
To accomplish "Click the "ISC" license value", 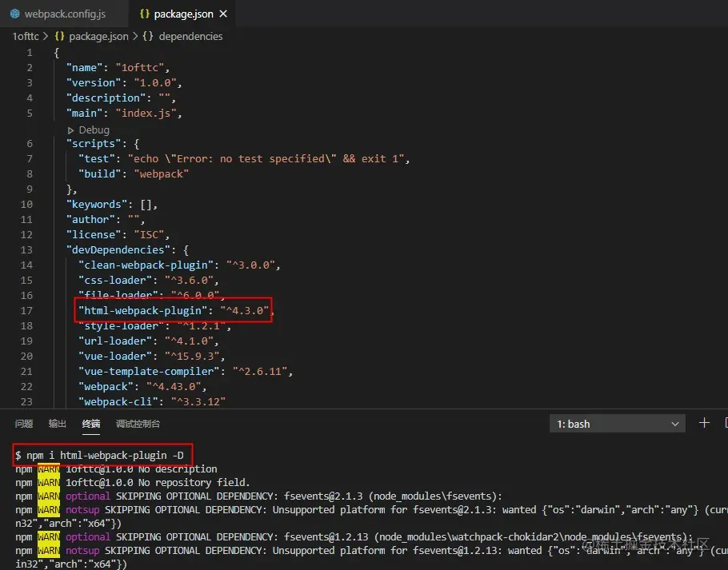I will tap(149, 234).
